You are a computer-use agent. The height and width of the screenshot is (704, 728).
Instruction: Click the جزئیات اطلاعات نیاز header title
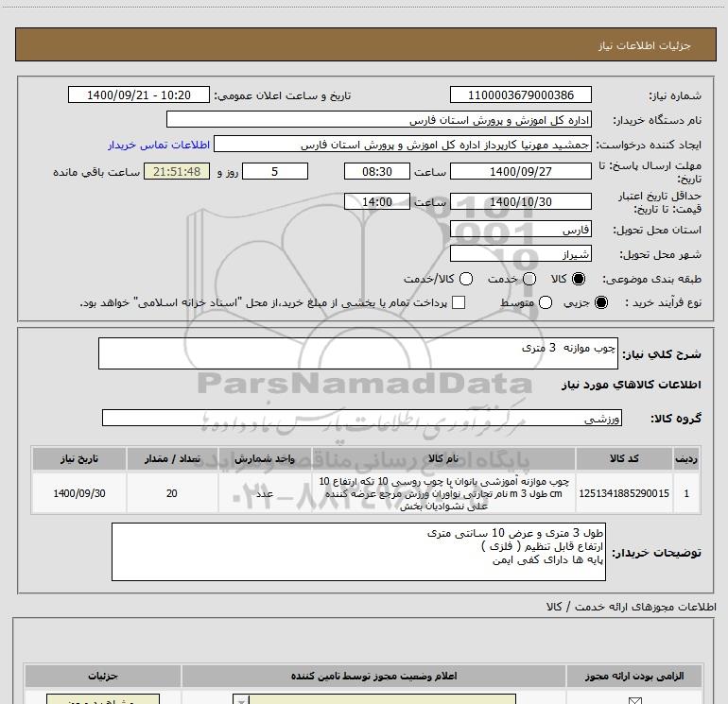tap(645, 45)
